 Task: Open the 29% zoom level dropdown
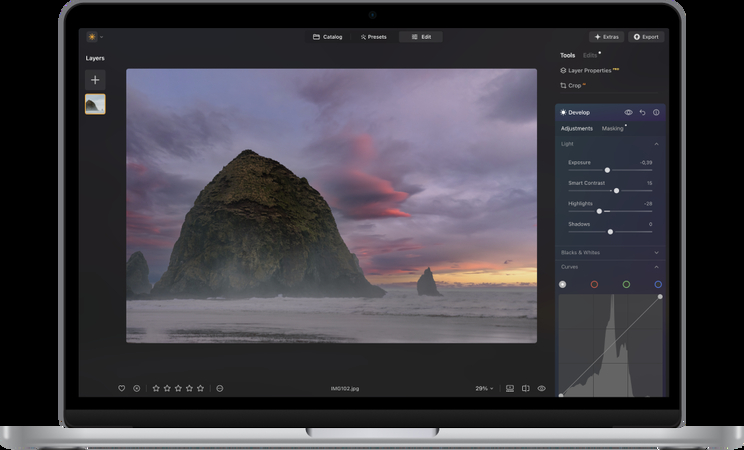coord(484,388)
